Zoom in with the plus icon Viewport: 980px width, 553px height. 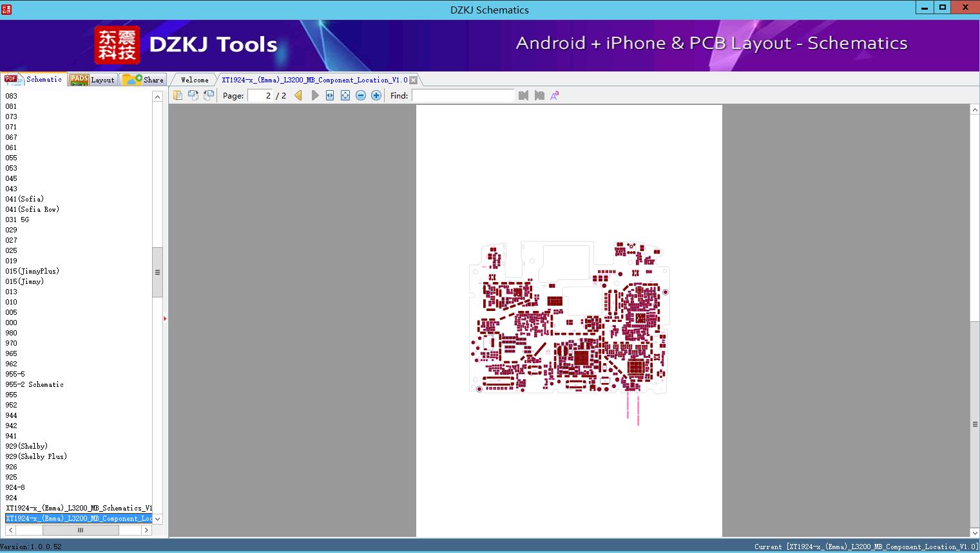tap(376, 95)
